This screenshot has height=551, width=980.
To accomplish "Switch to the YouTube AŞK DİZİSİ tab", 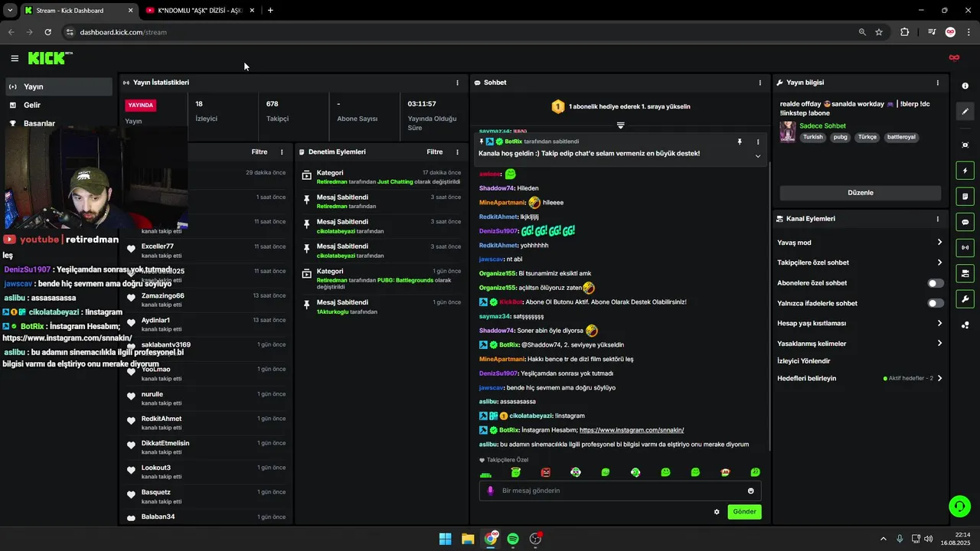I will click(x=201, y=11).
